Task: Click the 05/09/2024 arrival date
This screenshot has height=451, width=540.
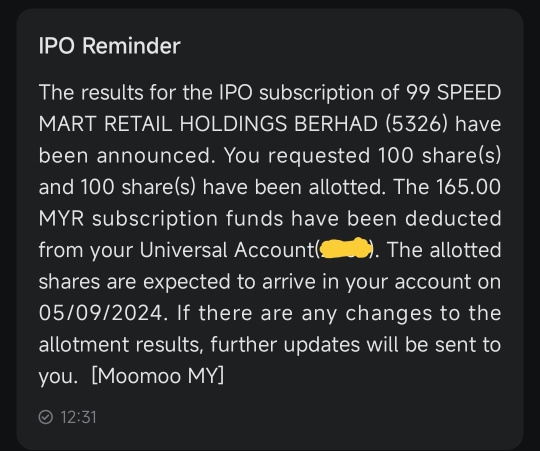Action: [x=101, y=313]
